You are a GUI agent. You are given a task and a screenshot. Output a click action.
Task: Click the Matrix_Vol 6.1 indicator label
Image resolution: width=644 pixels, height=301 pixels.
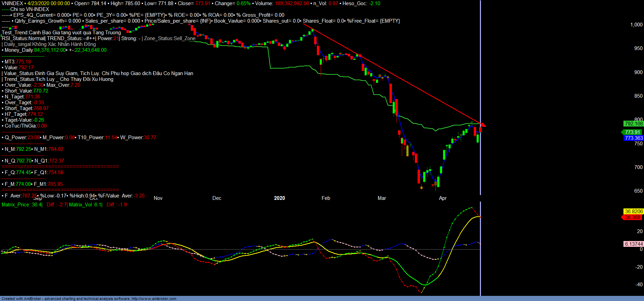tap(85, 205)
